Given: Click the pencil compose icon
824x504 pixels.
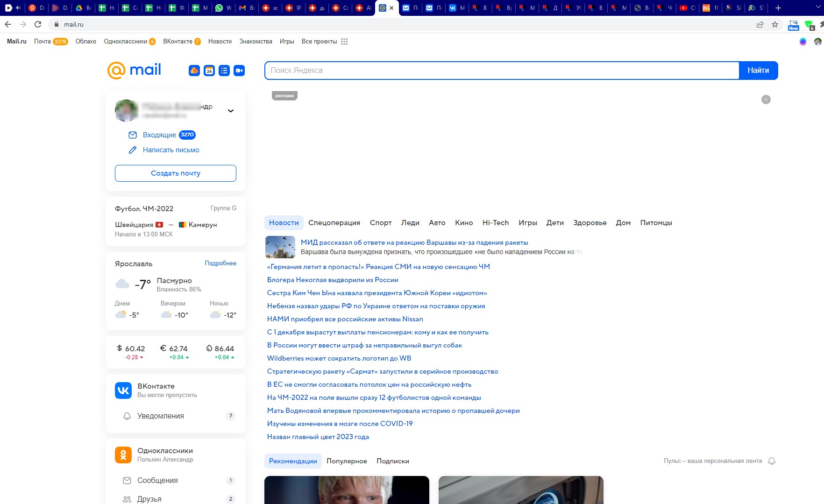Looking at the screenshot, I should click(133, 150).
